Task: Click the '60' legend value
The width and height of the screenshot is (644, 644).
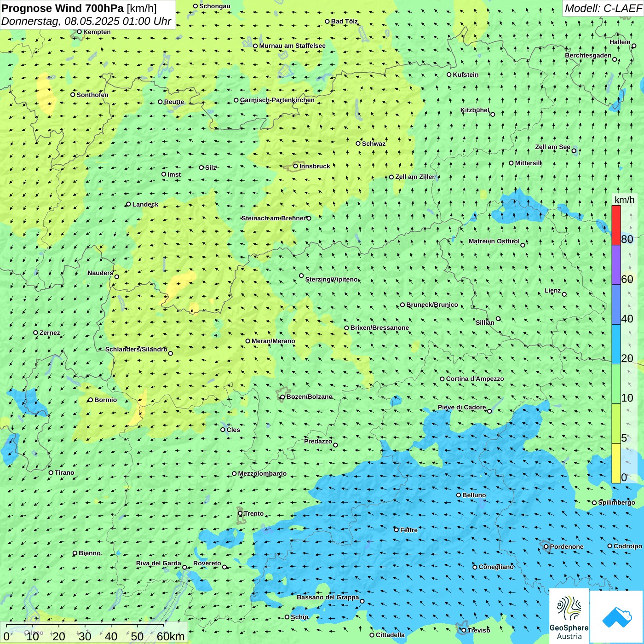Action: click(x=627, y=279)
